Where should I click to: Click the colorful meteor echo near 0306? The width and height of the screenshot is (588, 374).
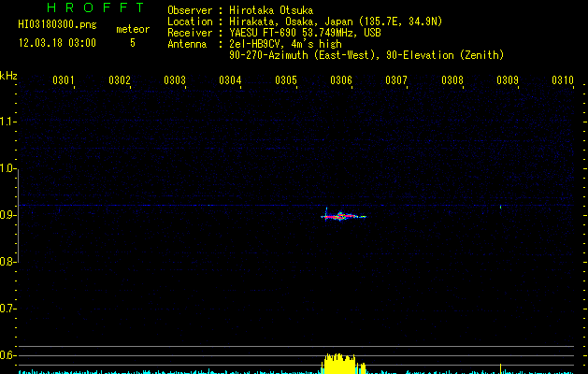(343, 216)
